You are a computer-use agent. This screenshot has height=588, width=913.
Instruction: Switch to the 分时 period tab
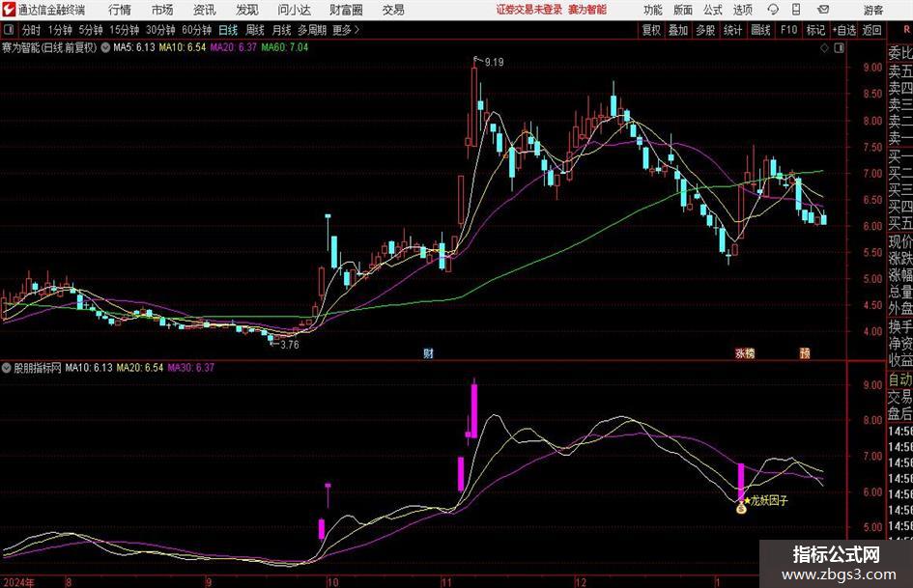[x=31, y=30]
